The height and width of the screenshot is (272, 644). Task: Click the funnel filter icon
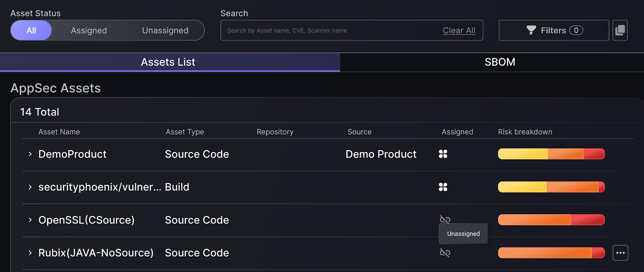tap(531, 30)
